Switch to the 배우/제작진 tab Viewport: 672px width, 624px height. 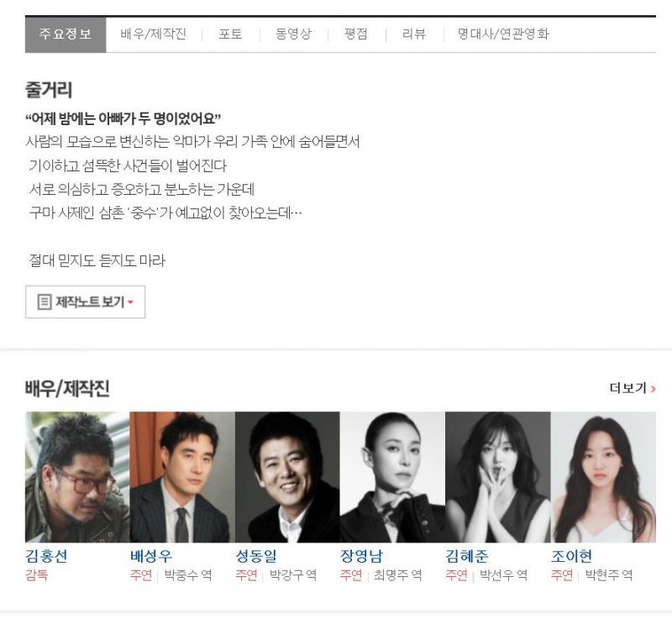point(154,34)
